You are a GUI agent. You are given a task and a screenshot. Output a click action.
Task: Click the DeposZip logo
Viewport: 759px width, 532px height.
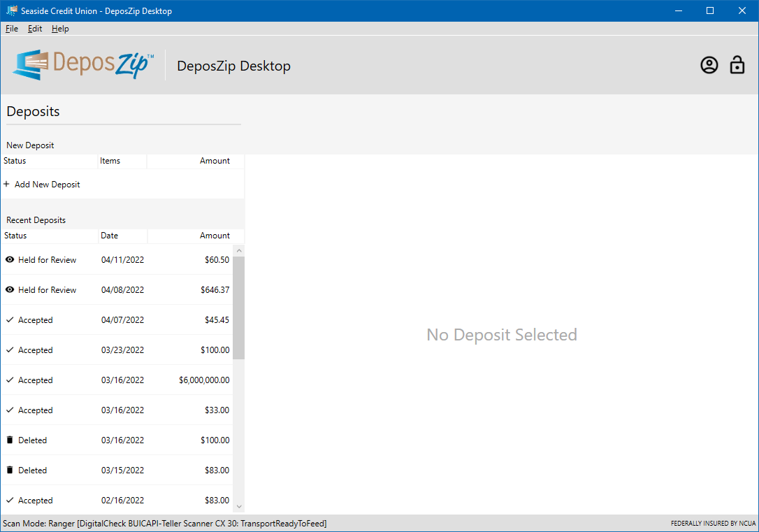tap(82, 64)
